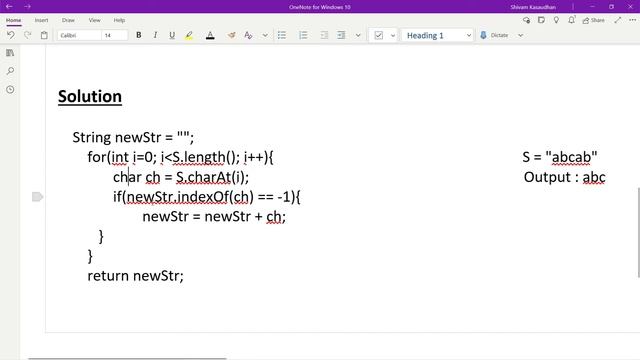Image resolution: width=640 pixels, height=360 pixels.
Task: Open the font name box showing Calibri
Action: pos(79,36)
